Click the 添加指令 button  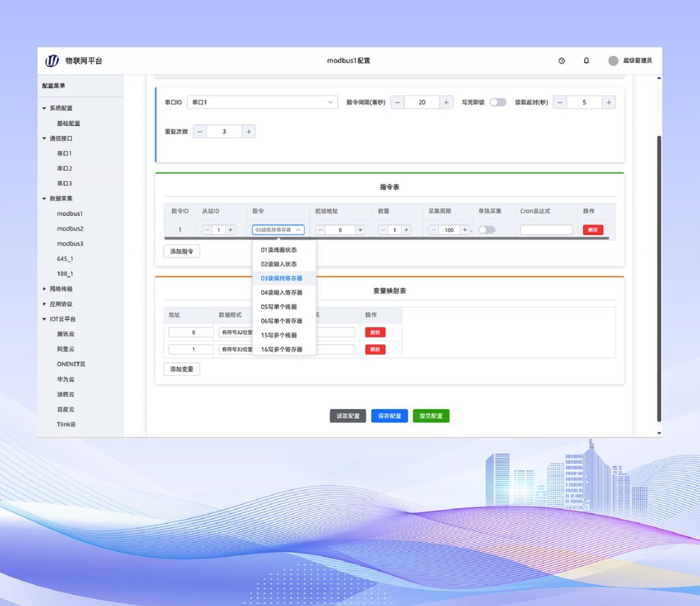[x=181, y=251]
